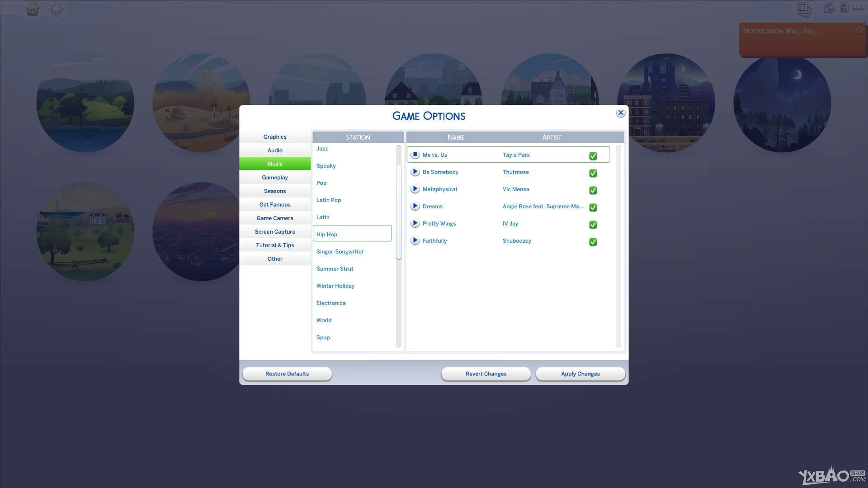
Task: Click the play icon for 'Metaphysical'
Action: pyautogui.click(x=415, y=189)
